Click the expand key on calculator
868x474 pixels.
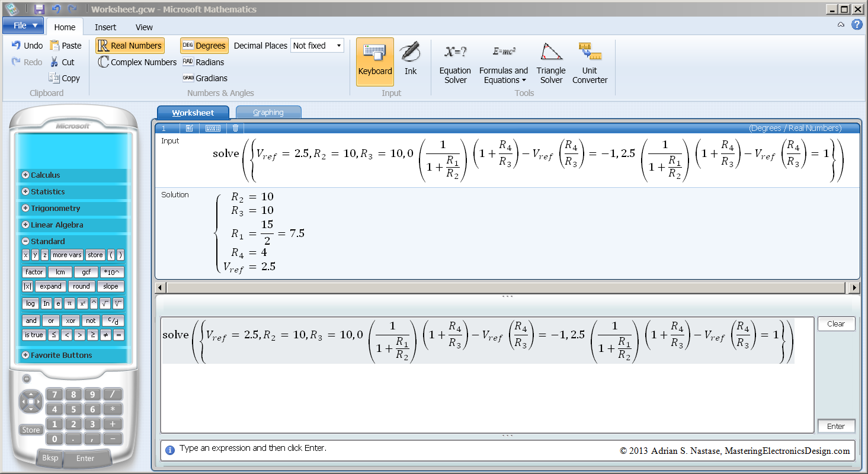(51, 286)
